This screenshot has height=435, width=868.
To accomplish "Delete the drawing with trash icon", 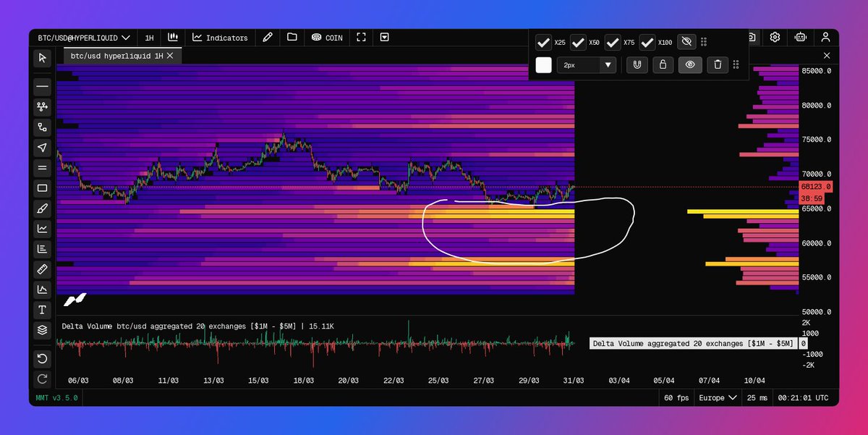I will [x=717, y=64].
